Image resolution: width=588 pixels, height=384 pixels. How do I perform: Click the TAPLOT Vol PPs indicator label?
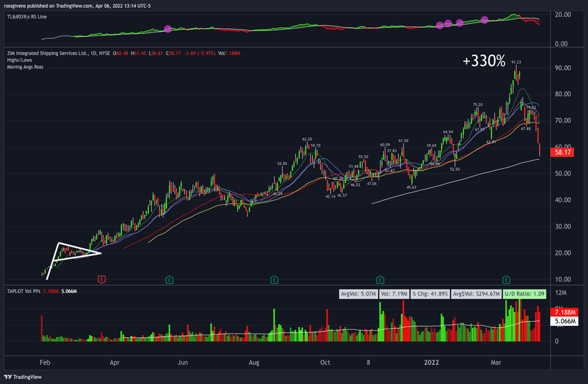[24, 291]
